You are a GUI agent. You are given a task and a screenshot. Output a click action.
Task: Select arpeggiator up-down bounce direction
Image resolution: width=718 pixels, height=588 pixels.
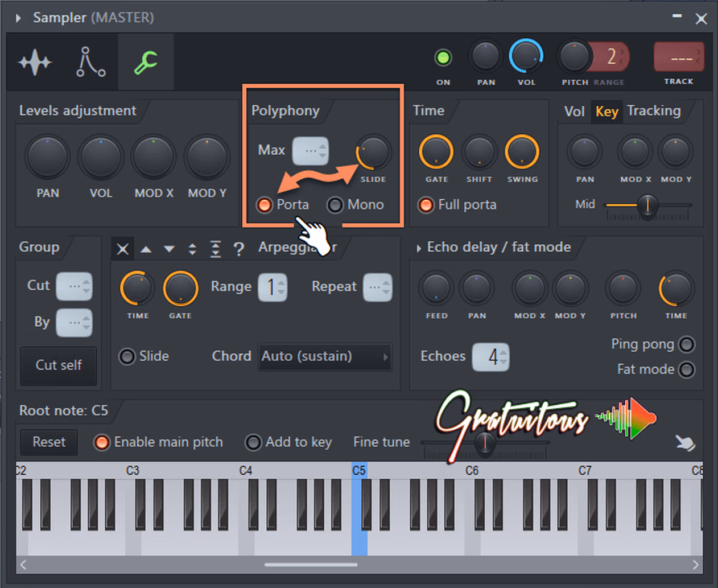coord(192,249)
